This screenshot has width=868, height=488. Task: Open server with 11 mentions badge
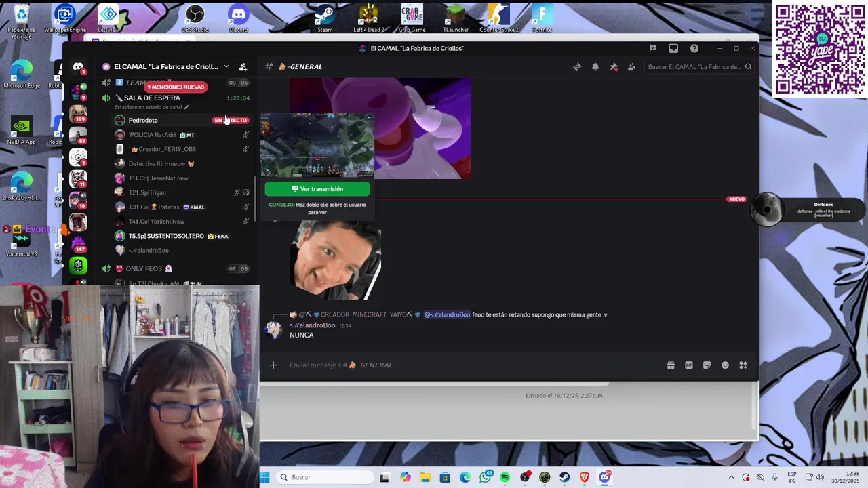tap(78, 179)
